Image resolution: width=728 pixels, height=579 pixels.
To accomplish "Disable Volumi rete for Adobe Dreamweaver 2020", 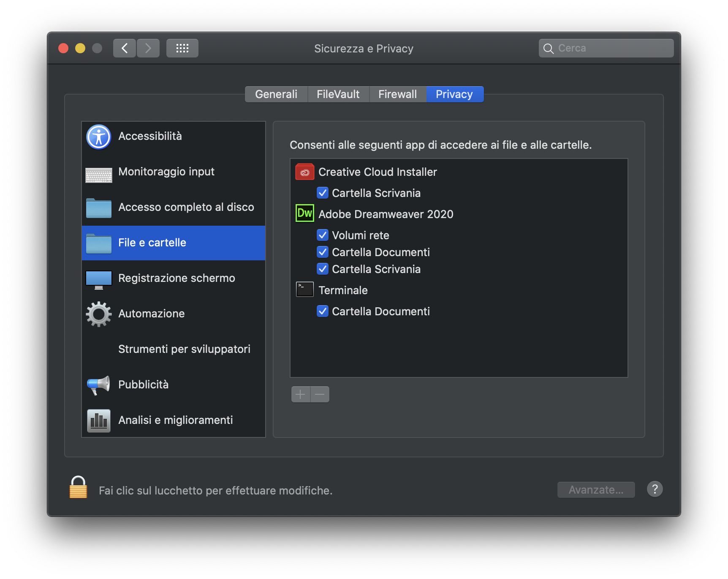I will 323,235.
